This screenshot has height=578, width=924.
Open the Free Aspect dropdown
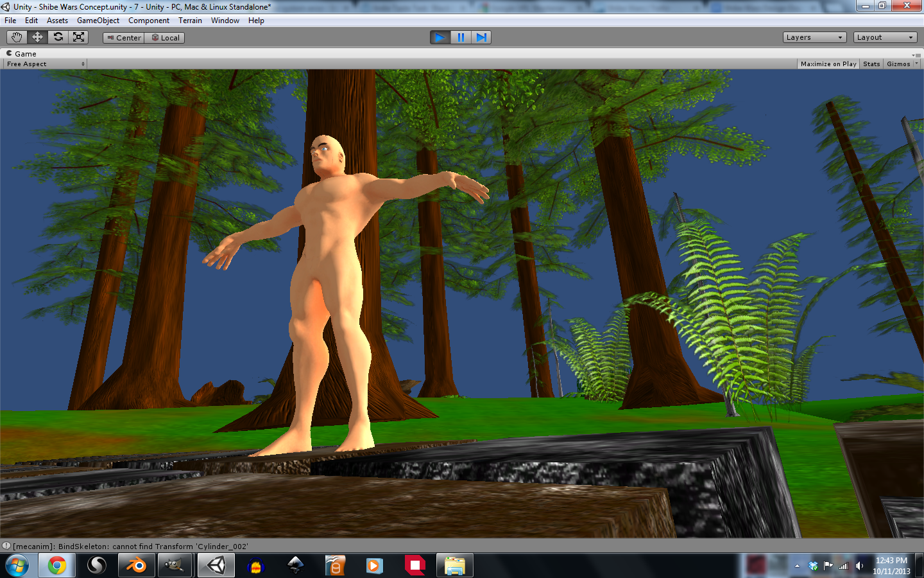tap(45, 64)
